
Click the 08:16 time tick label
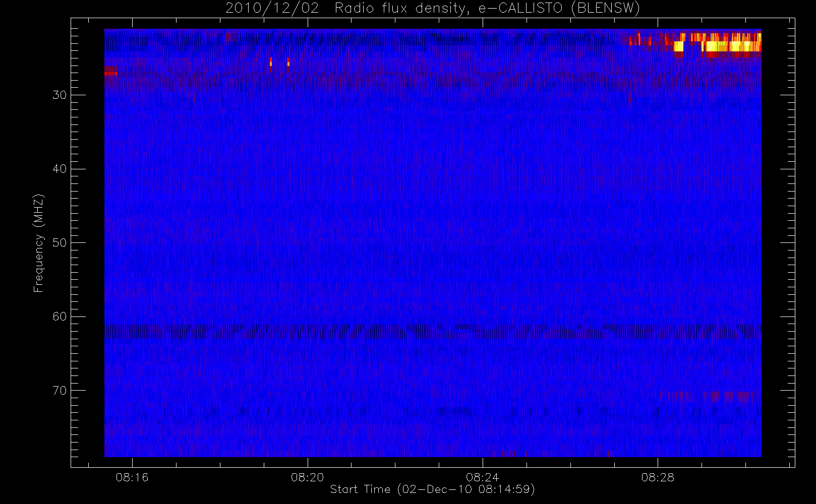(132, 477)
